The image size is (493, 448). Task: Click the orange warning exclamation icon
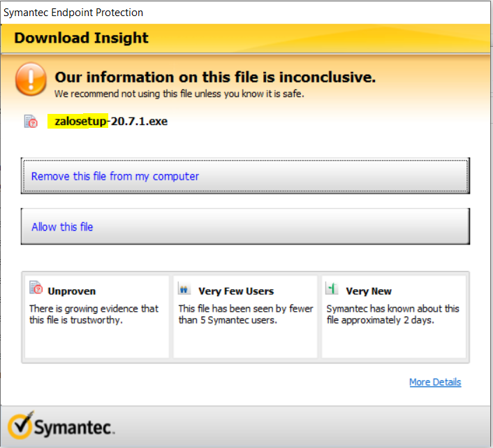(31, 79)
